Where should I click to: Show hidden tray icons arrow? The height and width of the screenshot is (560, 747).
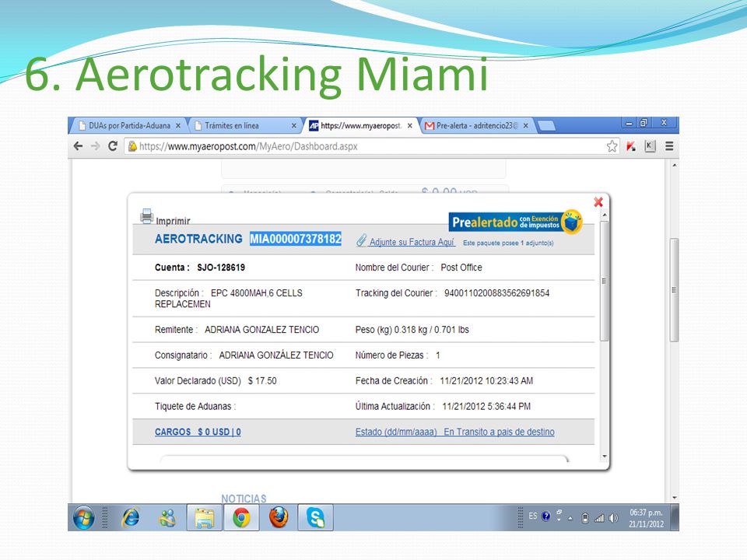(x=570, y=518)
